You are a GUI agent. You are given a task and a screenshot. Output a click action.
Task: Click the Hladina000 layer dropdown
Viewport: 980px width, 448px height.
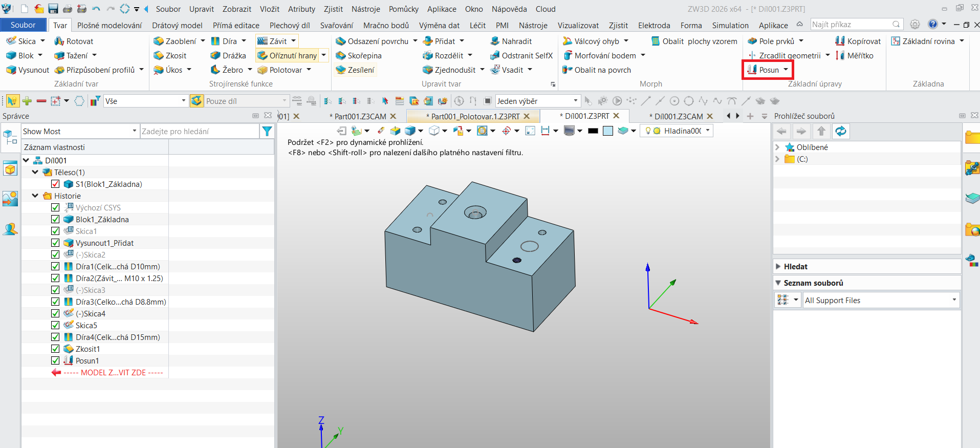coord(677,131)
